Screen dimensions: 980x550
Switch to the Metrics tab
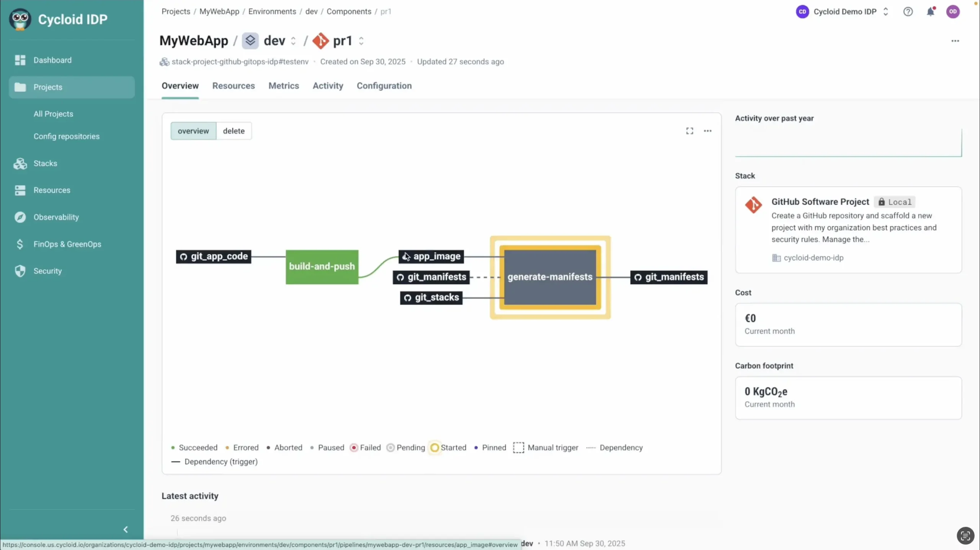point(284,86)
